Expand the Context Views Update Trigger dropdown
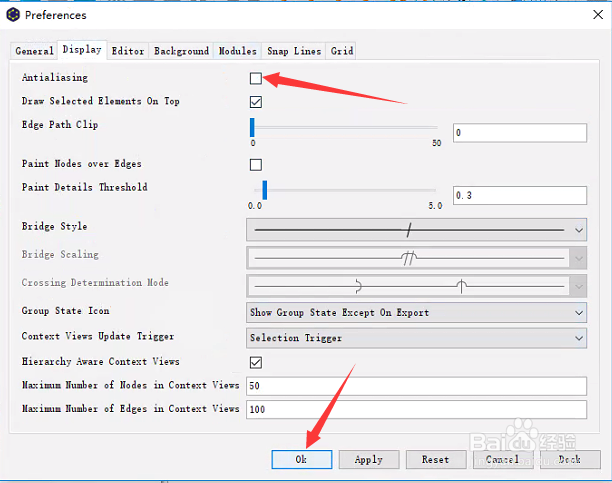Viewport: 612px width, 483px height. pyautogui.click(x=416, y=338)
